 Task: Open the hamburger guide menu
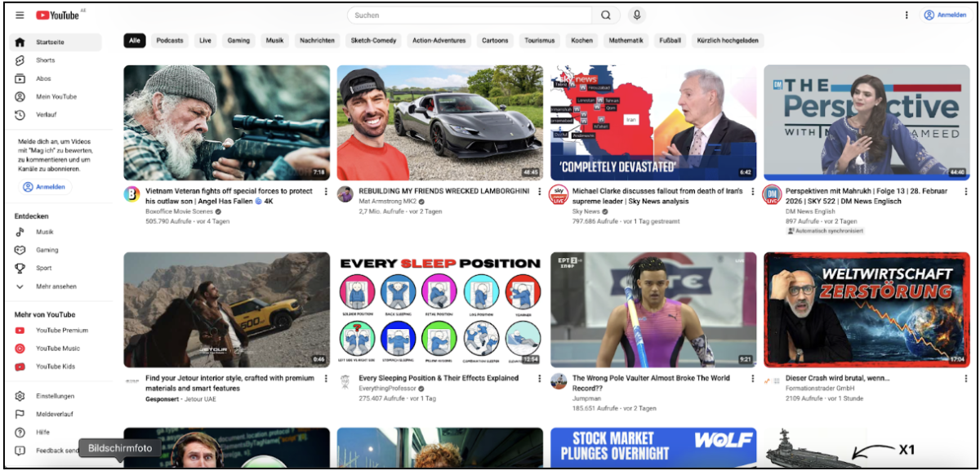[20, 15]
